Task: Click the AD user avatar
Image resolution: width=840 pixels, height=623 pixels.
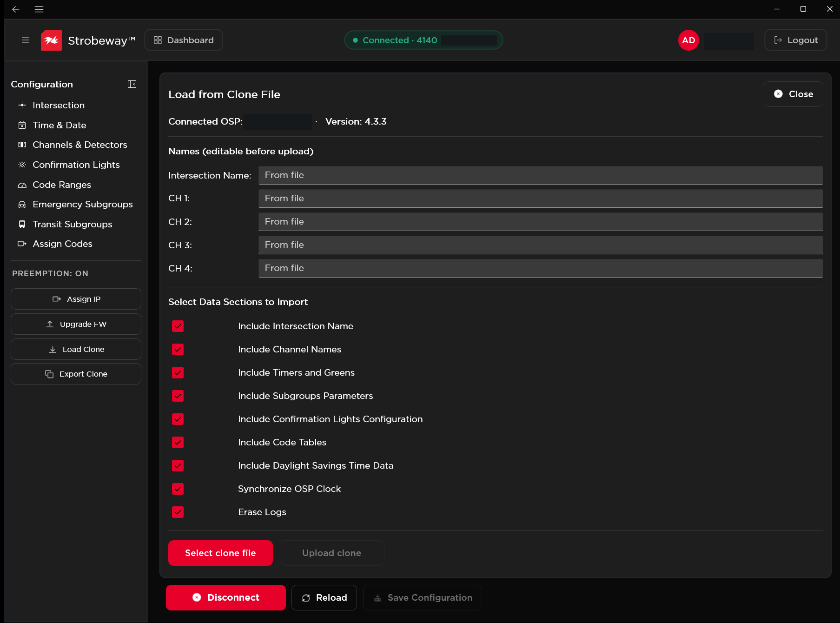Action: [688, 40]
